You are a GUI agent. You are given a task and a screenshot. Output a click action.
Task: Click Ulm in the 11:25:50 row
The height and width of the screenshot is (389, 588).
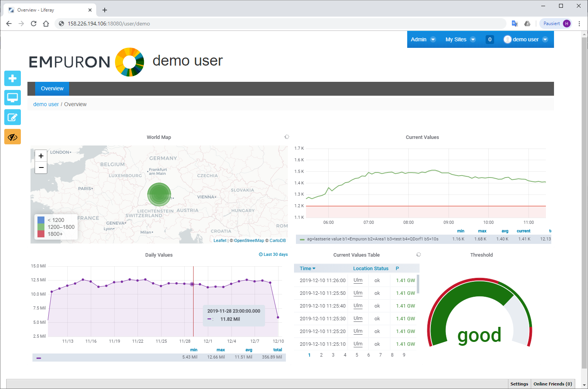pyautogui.click(x=358, y=293)
